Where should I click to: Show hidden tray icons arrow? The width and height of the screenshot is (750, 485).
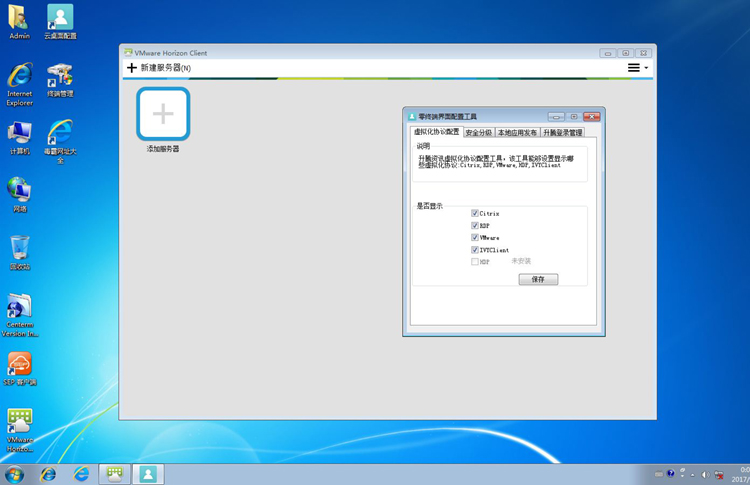[x=693, y=475]
